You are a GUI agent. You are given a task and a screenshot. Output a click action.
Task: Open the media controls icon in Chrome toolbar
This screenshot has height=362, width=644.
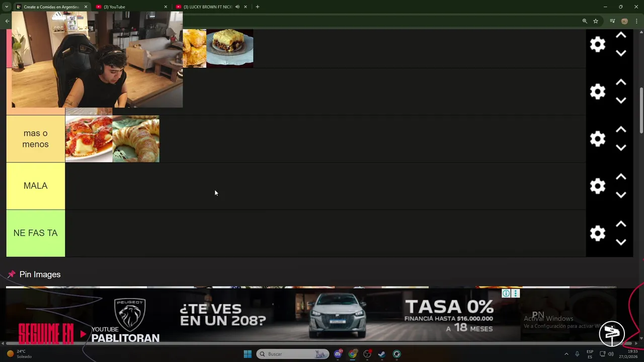click(x=612, y=21)
